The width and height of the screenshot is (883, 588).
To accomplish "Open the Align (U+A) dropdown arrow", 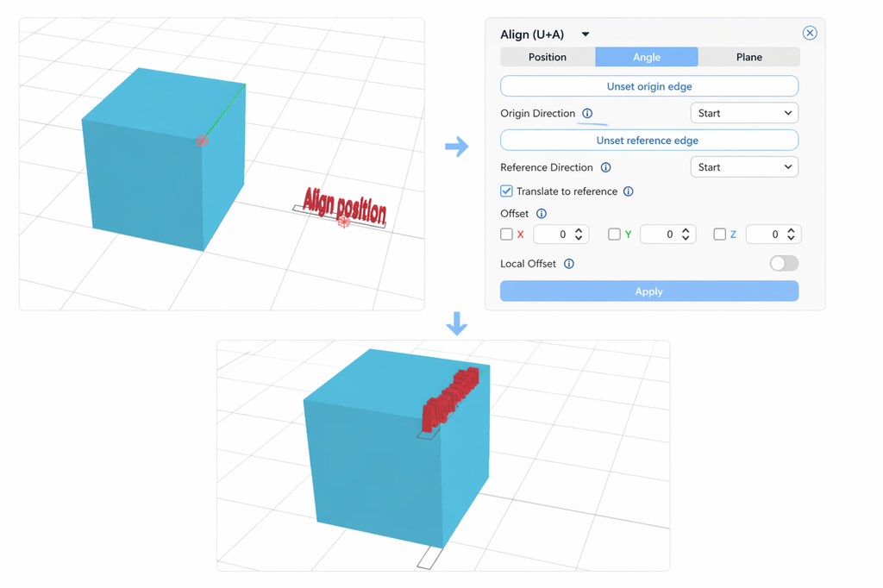I will click(x=586, y=34).
